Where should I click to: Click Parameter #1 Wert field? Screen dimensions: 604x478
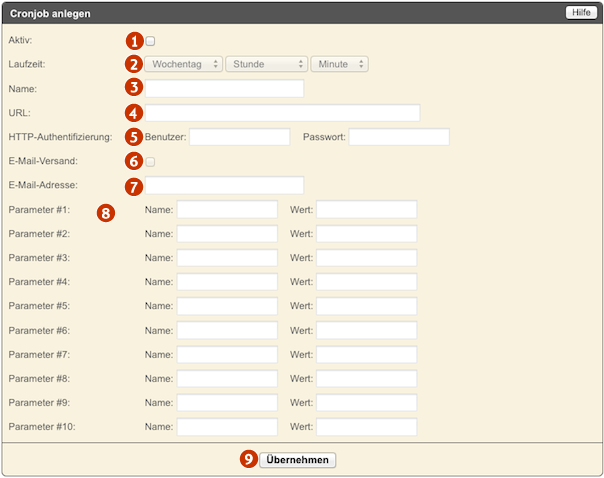[x=367, y=210]
